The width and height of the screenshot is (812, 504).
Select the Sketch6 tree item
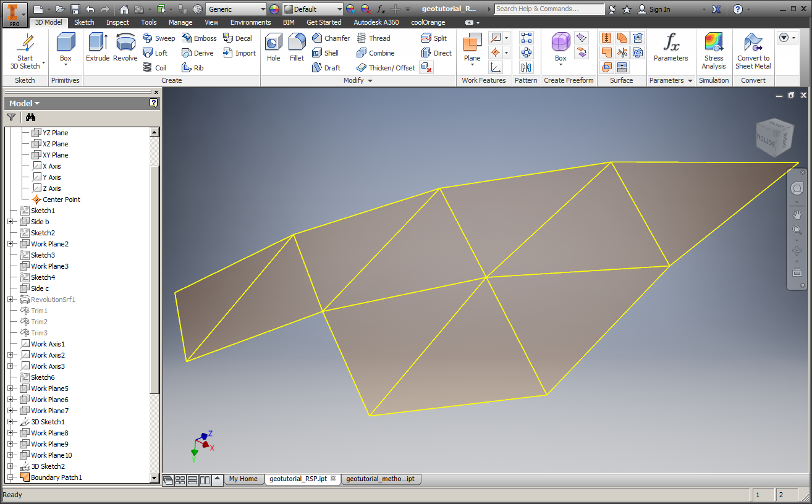point(37,377)
